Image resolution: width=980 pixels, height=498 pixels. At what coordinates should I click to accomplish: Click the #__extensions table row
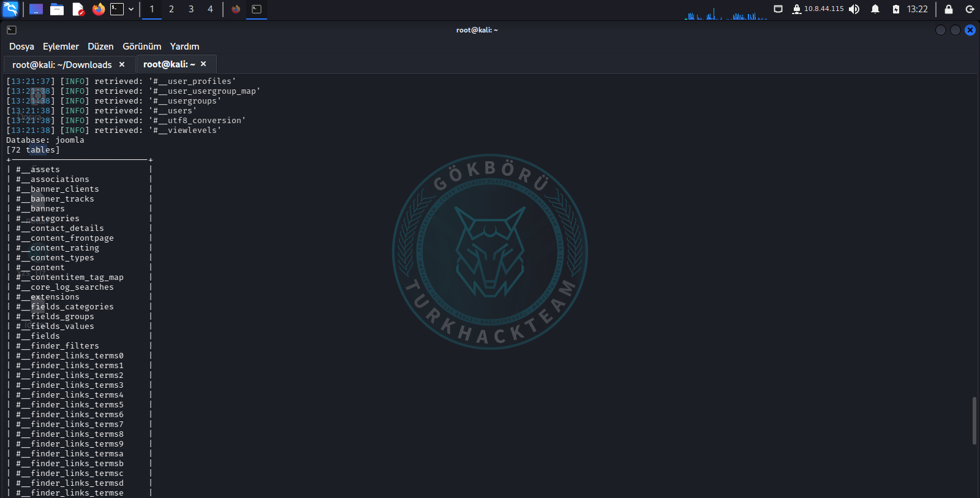[79, 297]
